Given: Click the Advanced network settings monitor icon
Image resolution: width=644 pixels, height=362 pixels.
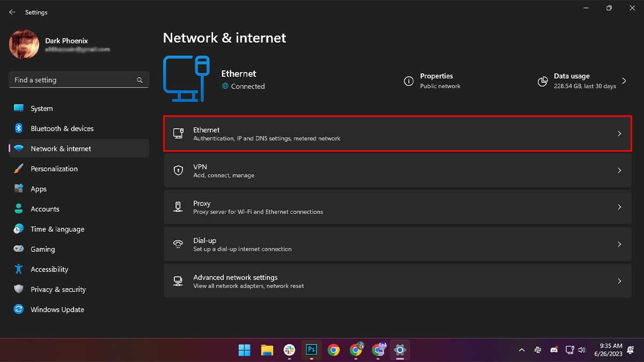Looking at the screenshot, I should click(178, 280).
